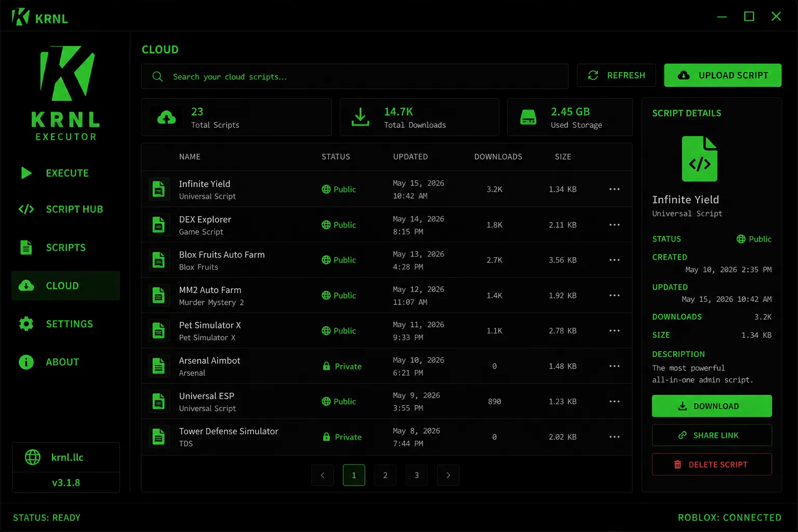Click the Public globe icon in Script Details
Viewport: 798px width, 532px height.
click(741, 239)
